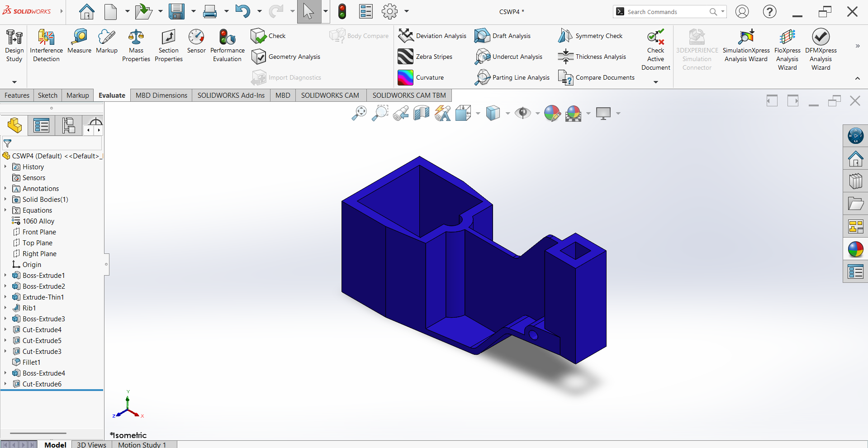This screenshot has width=868, height=448.
Task: Open the Options gear dropdown arrow
Action: [x=406, y=11]
